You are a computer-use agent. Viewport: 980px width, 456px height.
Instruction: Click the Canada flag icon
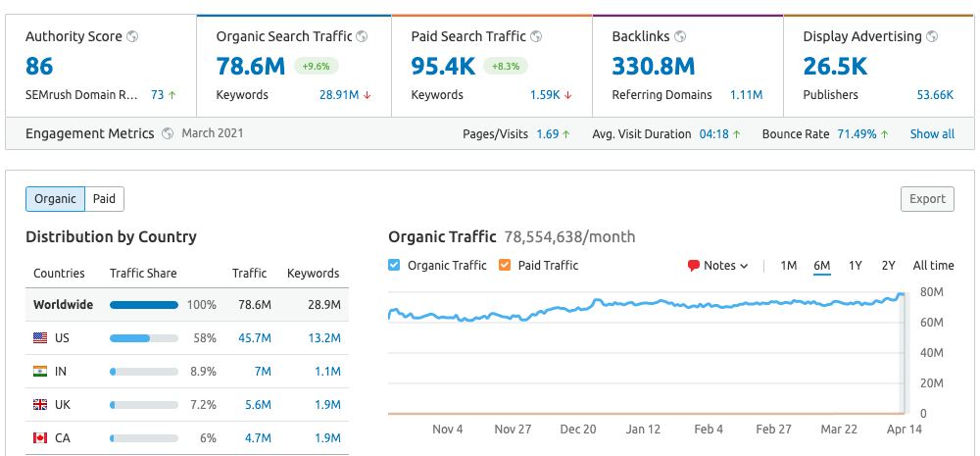point(40,438)
